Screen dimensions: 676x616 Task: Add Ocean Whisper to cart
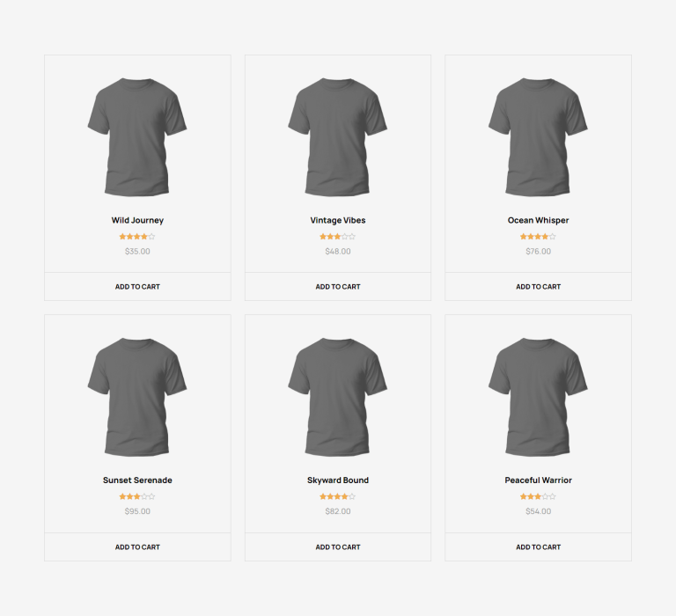click(538, 287)
